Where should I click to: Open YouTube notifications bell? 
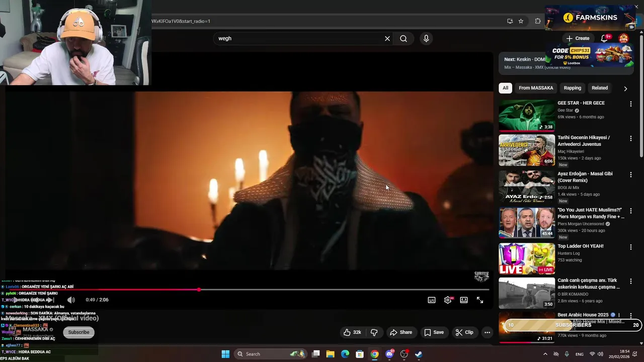(604, 38)
